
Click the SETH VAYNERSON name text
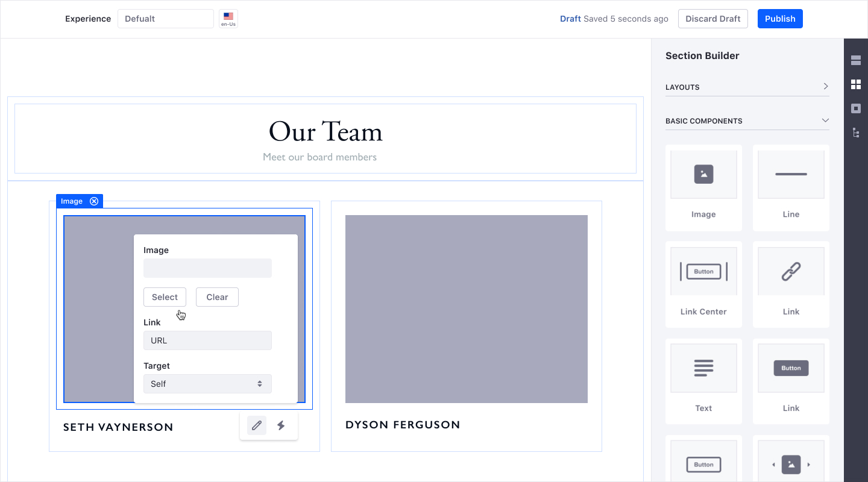coord(118,427)
